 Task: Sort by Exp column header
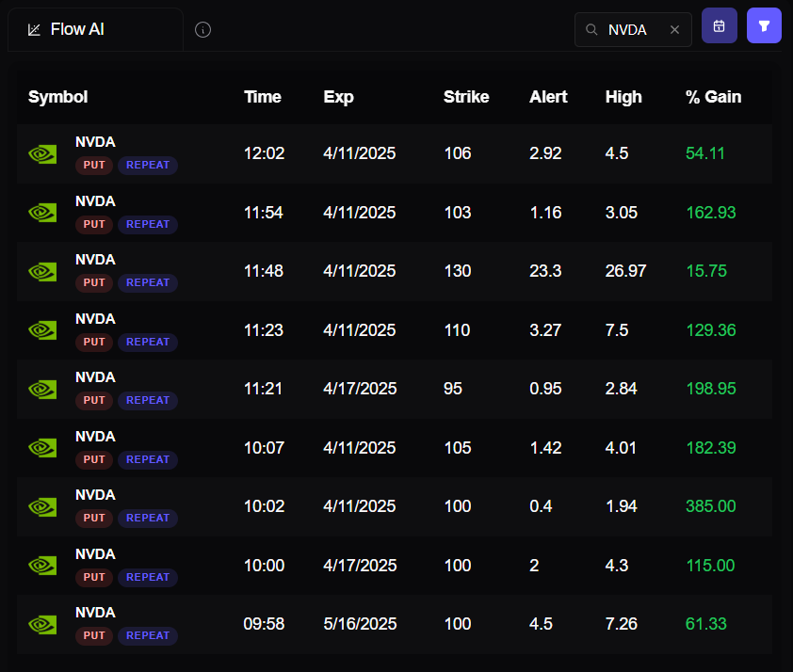click(338, 97)
